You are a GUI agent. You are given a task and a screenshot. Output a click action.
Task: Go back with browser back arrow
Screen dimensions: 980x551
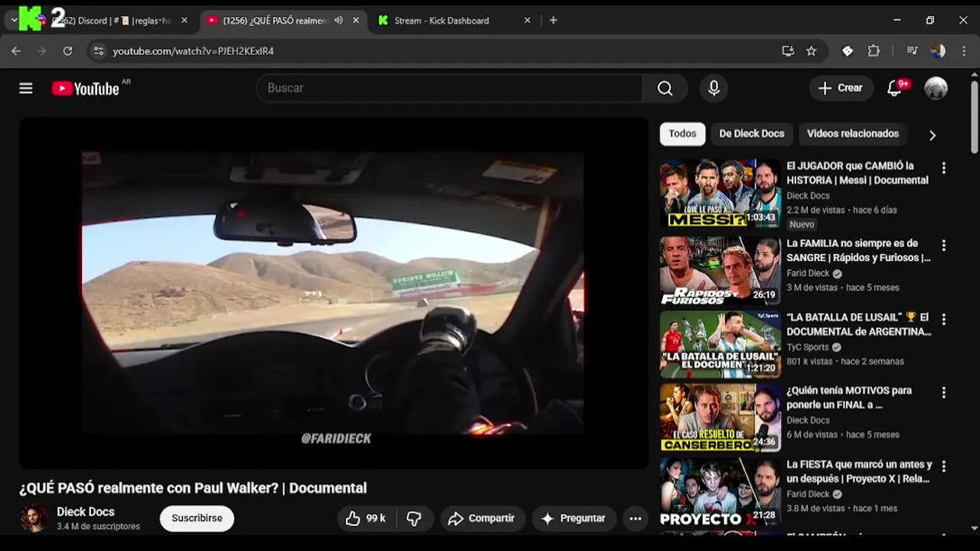click(x=16, y=51)
